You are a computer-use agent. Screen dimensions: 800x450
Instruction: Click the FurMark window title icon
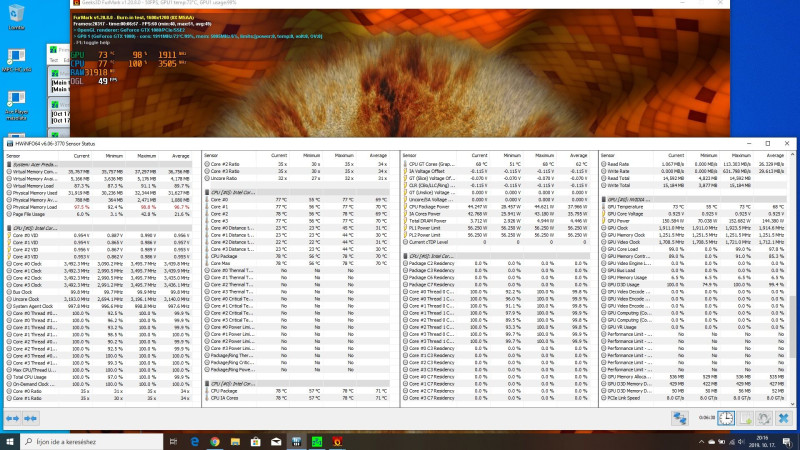(x=76, y=3)
